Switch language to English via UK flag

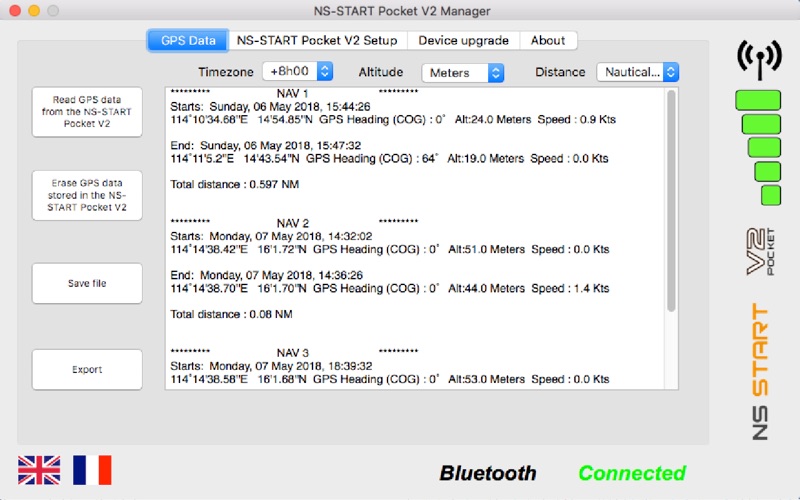(39, 470)
